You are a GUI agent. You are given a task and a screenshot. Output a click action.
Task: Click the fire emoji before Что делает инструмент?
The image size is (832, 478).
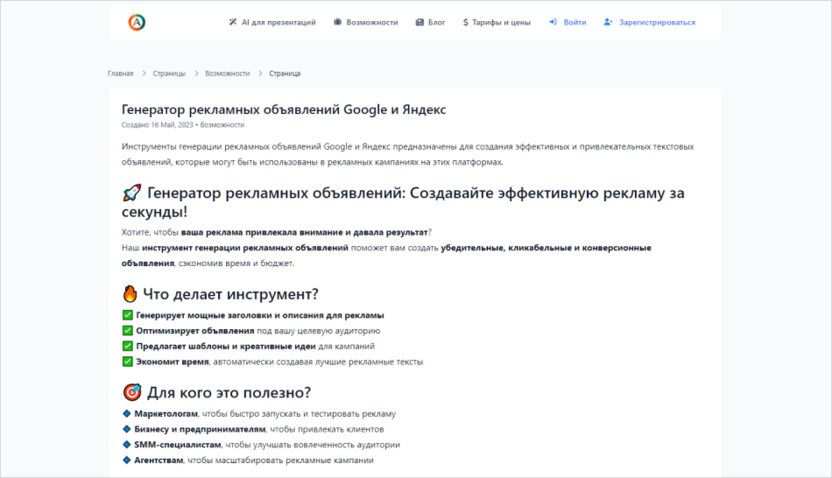point(130,294)
